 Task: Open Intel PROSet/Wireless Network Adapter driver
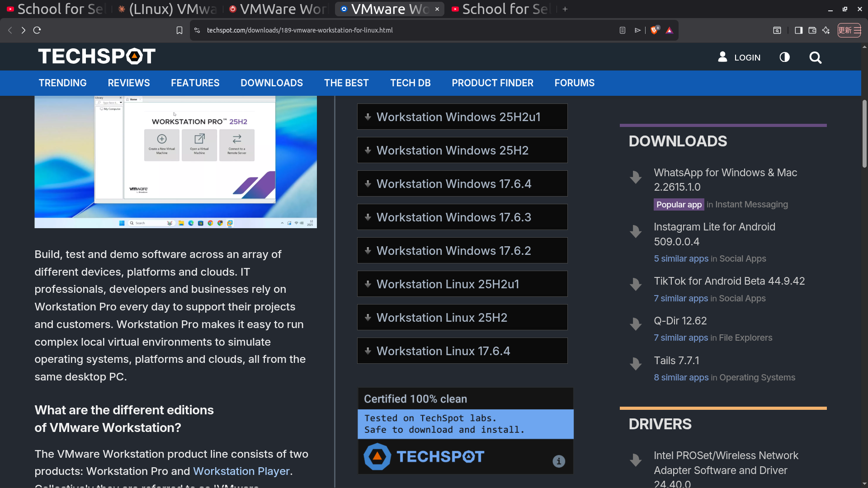(726, 470)
